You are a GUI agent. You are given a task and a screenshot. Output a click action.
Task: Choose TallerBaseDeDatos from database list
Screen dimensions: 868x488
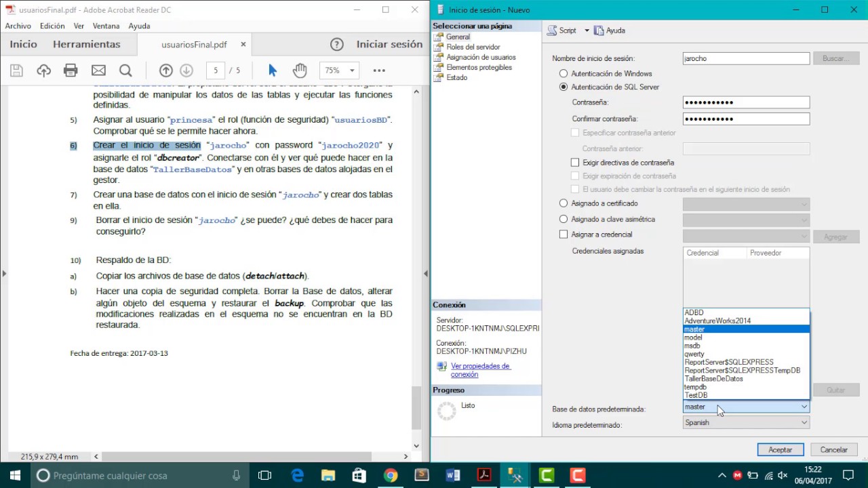coord(713,378)
